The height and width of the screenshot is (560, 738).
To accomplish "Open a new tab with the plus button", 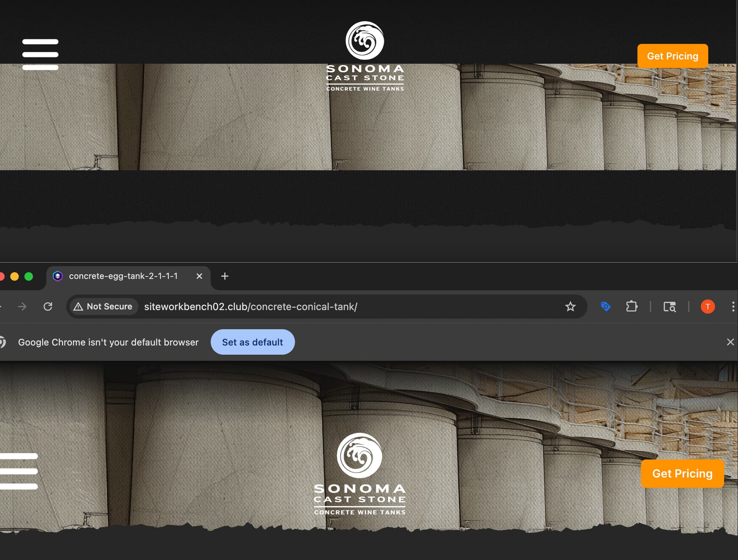I will [x=225, y=276].
